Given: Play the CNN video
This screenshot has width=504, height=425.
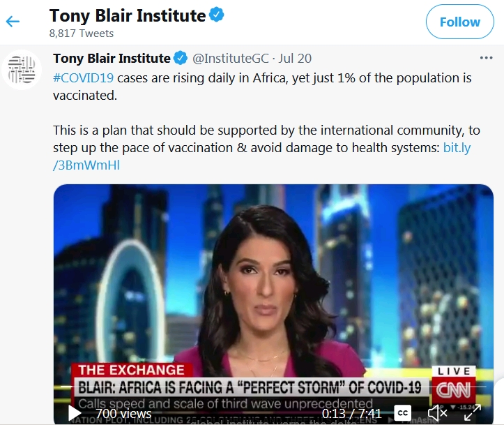Looking at the screenshot, I should (x=75, y=413).
